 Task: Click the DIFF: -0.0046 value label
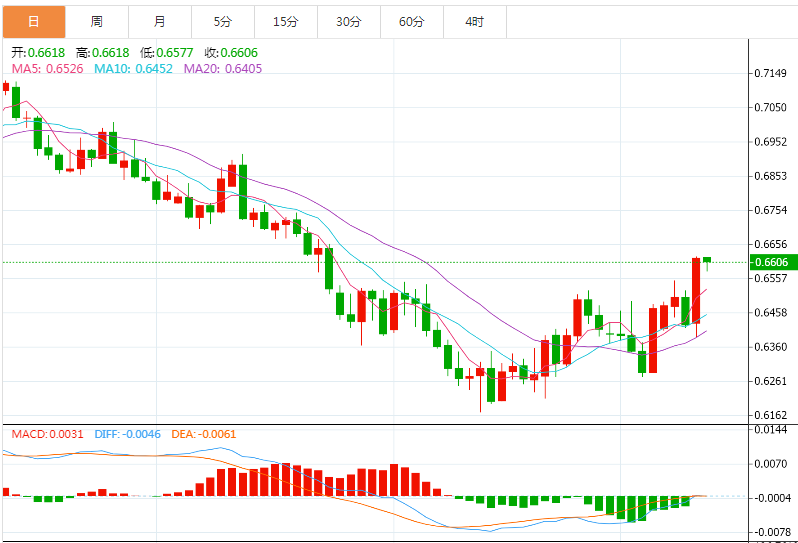(128, 434)
